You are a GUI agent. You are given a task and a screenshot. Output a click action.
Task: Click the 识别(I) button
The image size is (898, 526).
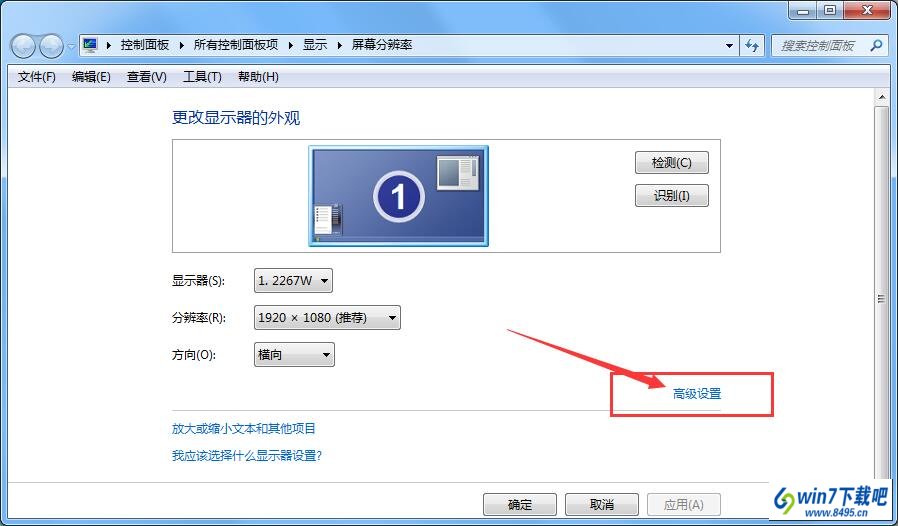tap(672, 195)
